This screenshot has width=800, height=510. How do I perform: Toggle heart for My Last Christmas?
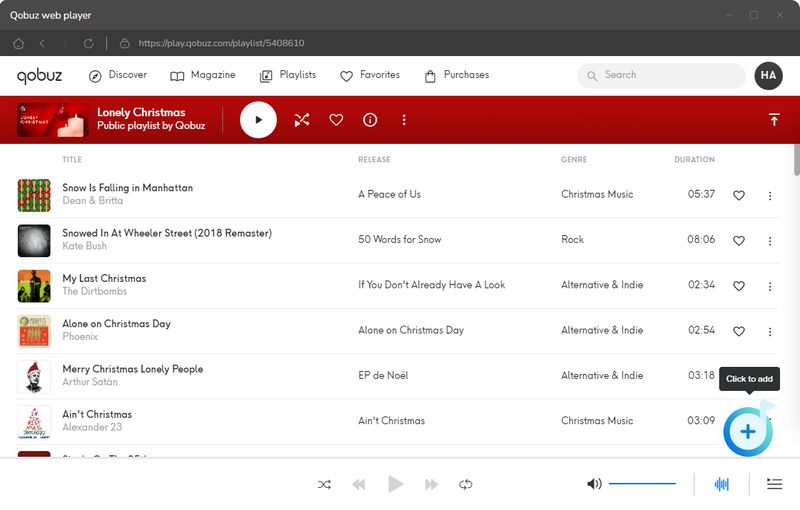point(739,286)
